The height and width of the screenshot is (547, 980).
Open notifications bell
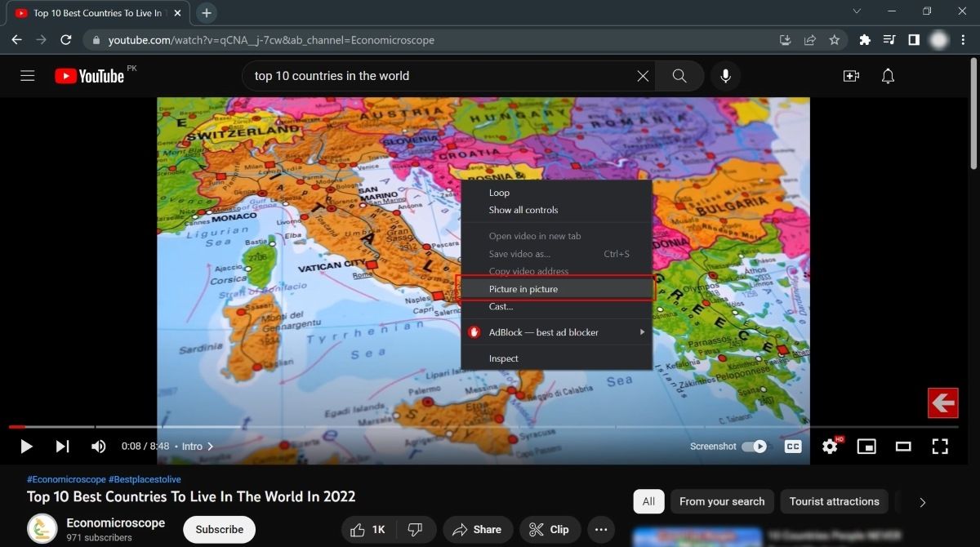coord(887,75)
